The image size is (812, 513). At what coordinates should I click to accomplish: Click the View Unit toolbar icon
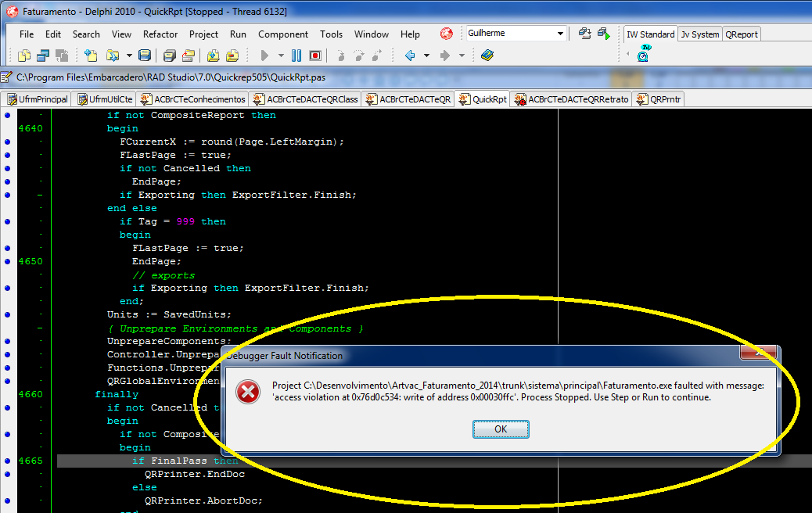pos(24,56)
